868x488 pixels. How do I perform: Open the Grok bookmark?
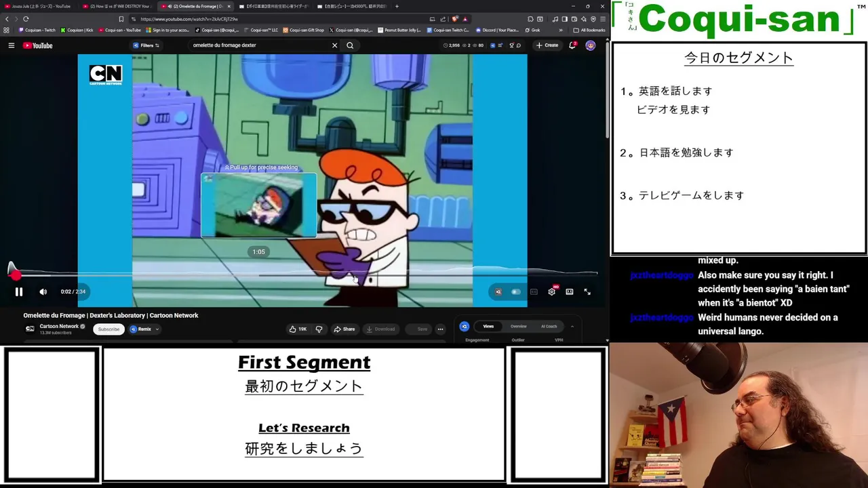coord(532,30)
